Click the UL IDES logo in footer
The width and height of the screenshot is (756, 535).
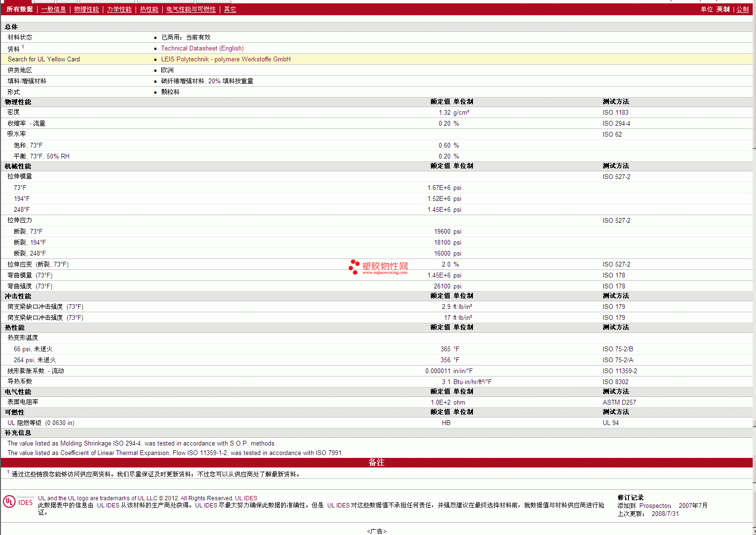point(19,502)
